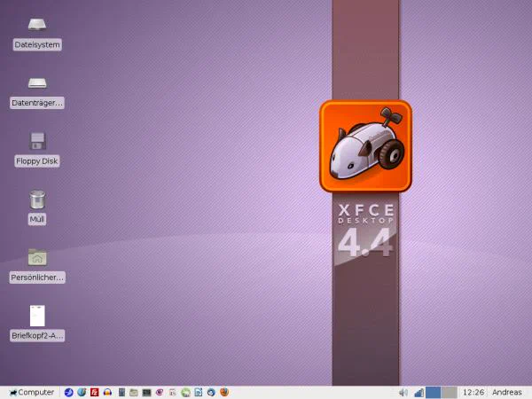Switch to the gray second workspace

[x=450, y=392]
